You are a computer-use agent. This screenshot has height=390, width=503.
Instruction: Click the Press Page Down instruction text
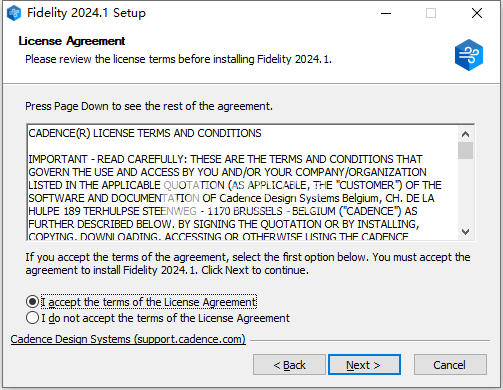pyautogui.click(x=149, y=106)
